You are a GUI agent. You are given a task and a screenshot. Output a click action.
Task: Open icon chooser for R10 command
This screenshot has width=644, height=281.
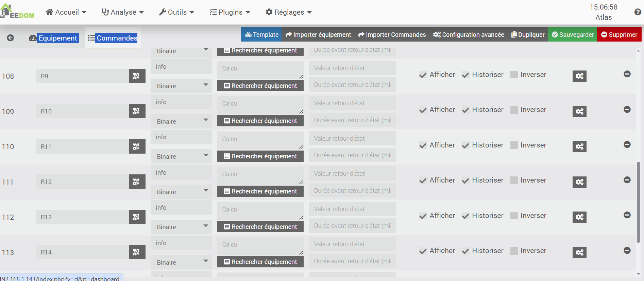coord(137,111)
